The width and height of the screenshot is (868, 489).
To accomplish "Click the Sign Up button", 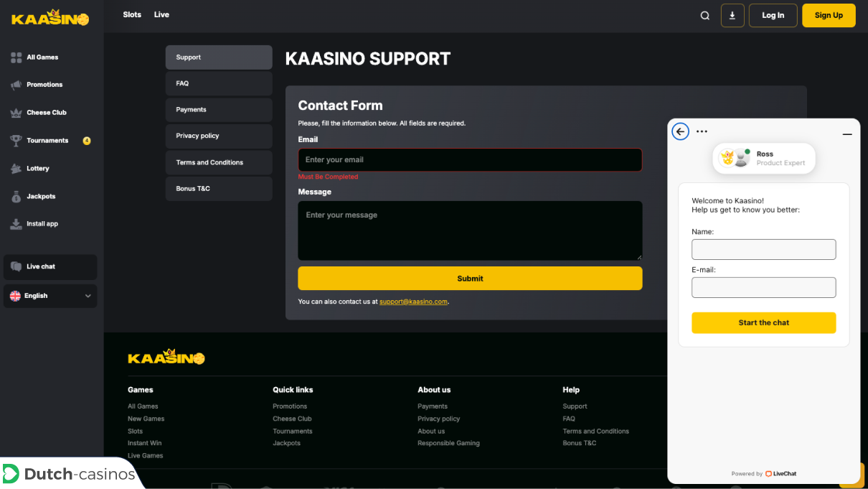I will click(829, 15).
